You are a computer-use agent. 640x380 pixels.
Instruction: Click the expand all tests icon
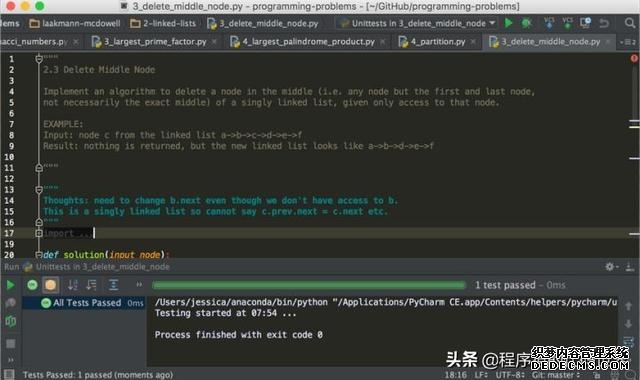[x=113, y=285]
